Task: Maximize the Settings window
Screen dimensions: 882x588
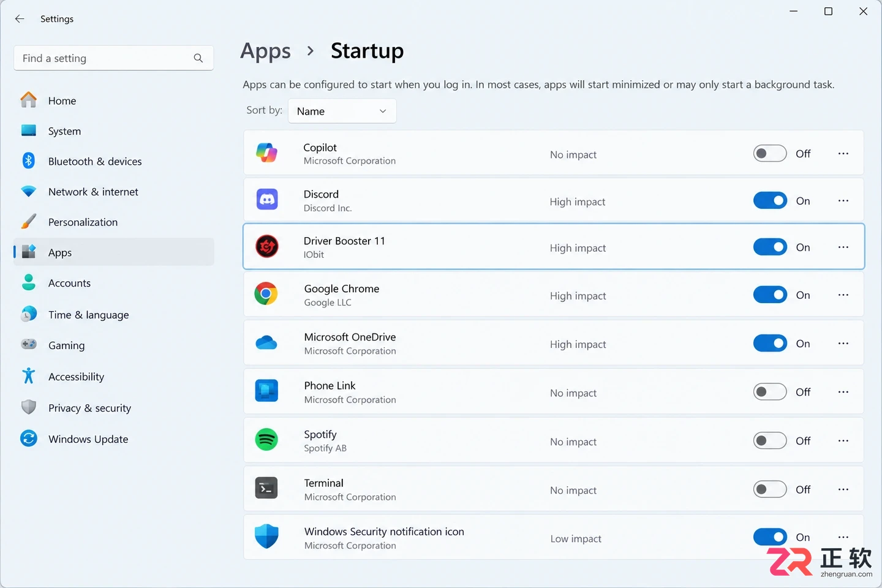Action: click(x=828, y=11)
